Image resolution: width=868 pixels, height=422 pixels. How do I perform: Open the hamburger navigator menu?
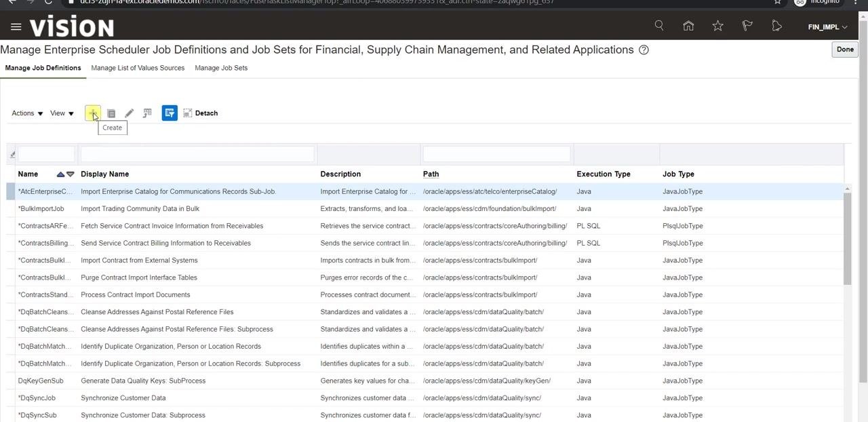(x=16, y=27)
